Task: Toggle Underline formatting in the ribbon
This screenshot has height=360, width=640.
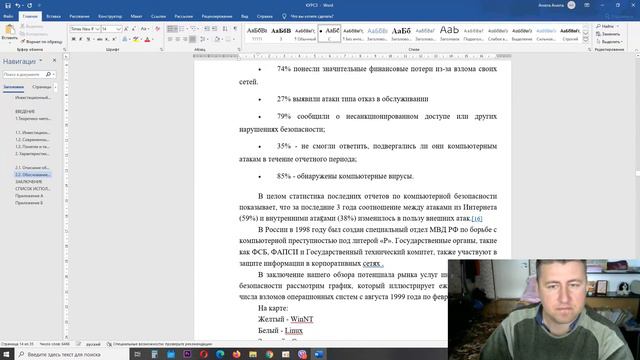Action: click(88, 39)
